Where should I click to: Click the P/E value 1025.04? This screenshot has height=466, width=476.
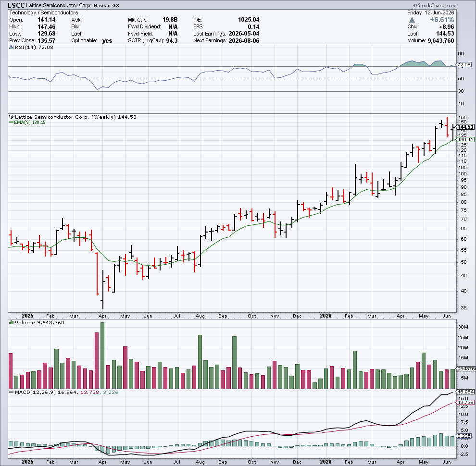pos(249,20)
